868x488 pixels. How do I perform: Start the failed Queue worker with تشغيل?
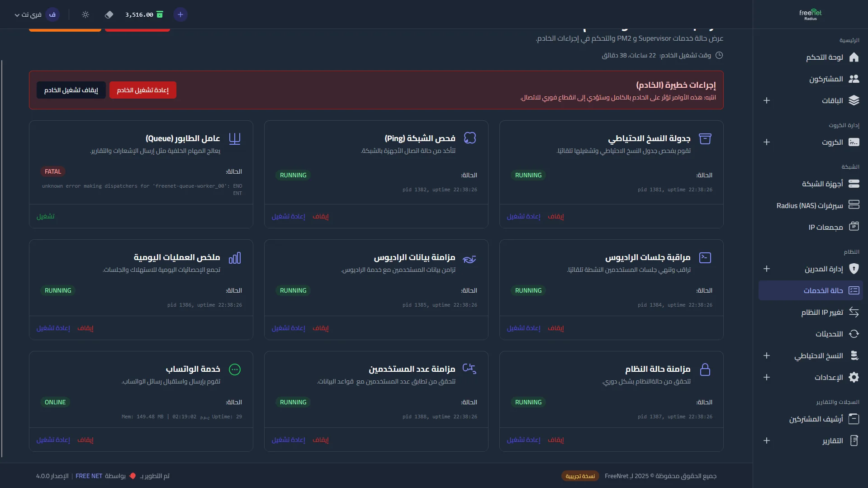click(46, 216)
